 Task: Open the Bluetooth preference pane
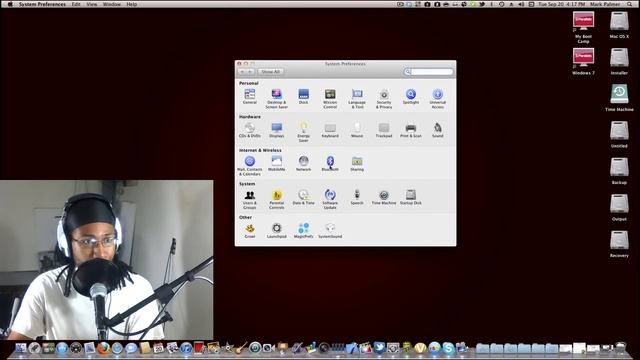[330, 164]
